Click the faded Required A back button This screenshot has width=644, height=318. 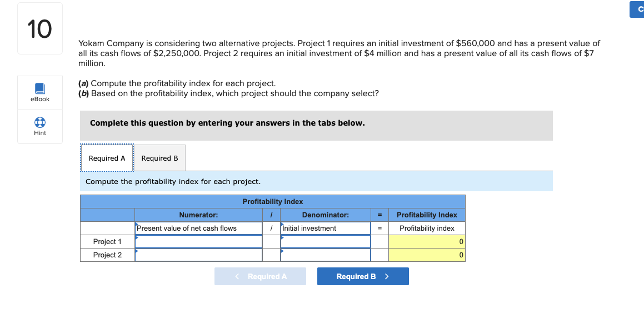(x=260, y=276)
